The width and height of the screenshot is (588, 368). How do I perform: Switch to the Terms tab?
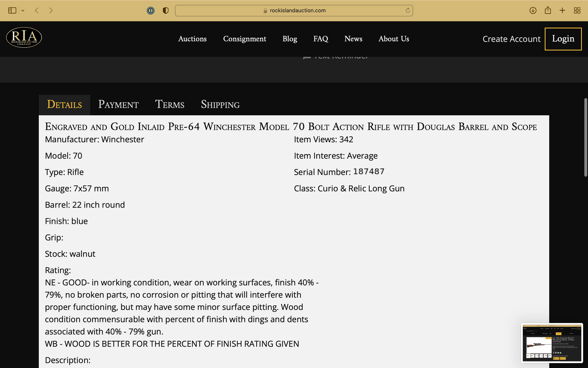170,104
